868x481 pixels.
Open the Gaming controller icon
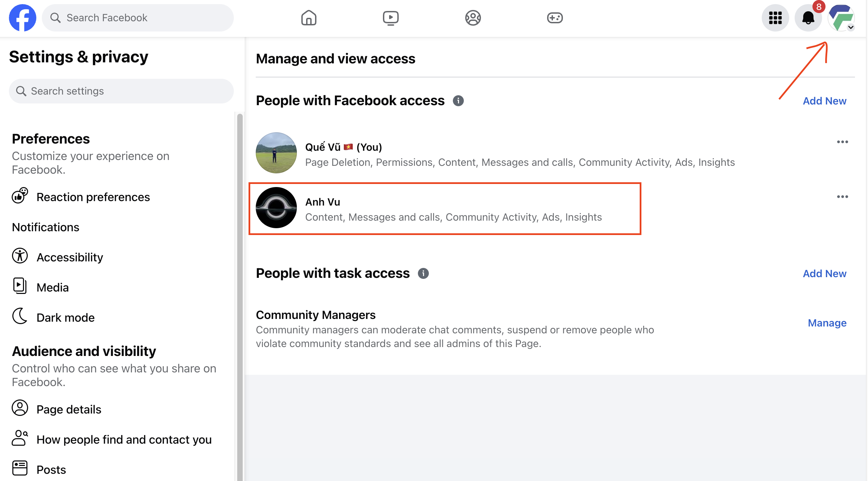tap(555, 18)
